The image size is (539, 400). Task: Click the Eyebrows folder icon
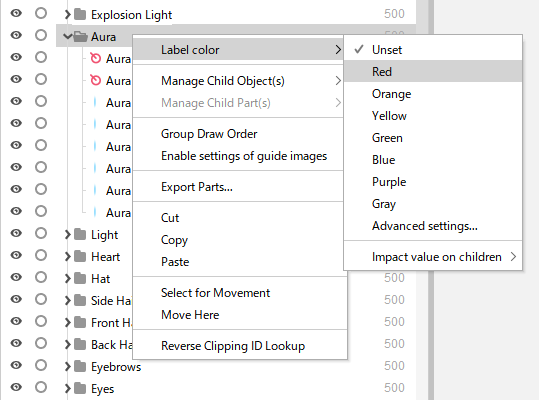pyautogui.click(x=80, y=366)
